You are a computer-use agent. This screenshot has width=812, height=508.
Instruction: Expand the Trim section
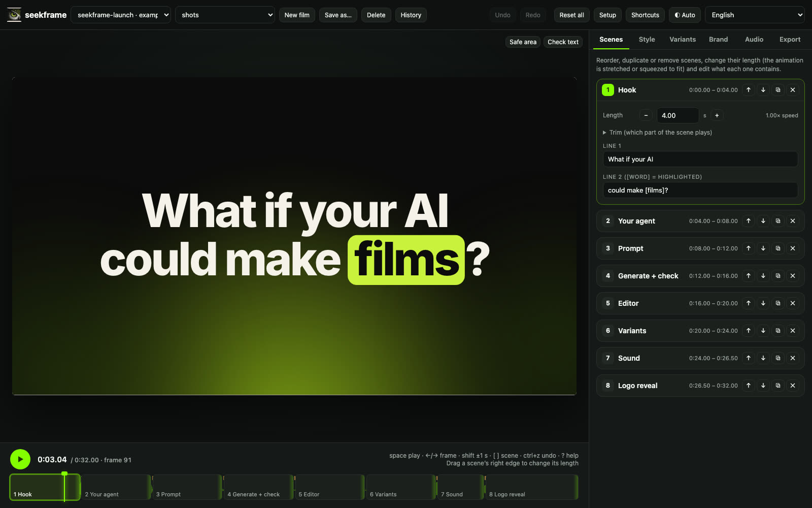click(x=657, y=133)
